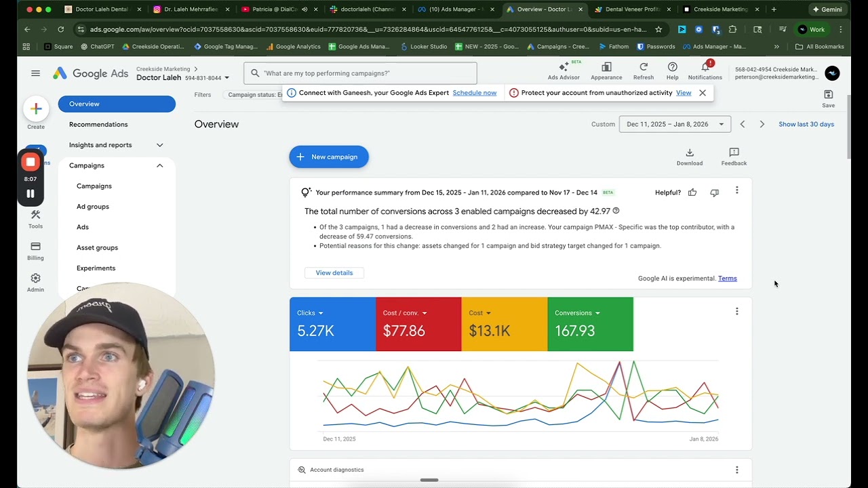This screenshot has height=488, width=868.
Task: Switch to Creekside Marketing browser tab
Action: [720, 9]
